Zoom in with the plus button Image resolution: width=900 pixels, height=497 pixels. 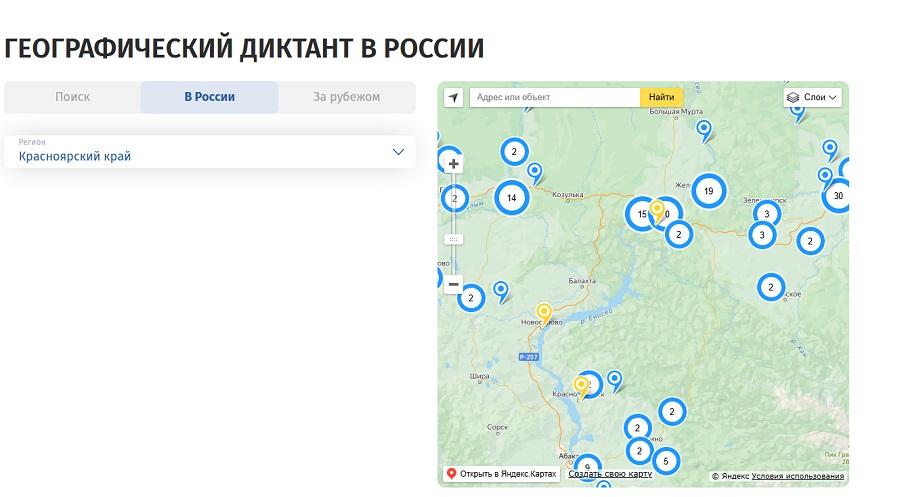[x=454, y=164]
